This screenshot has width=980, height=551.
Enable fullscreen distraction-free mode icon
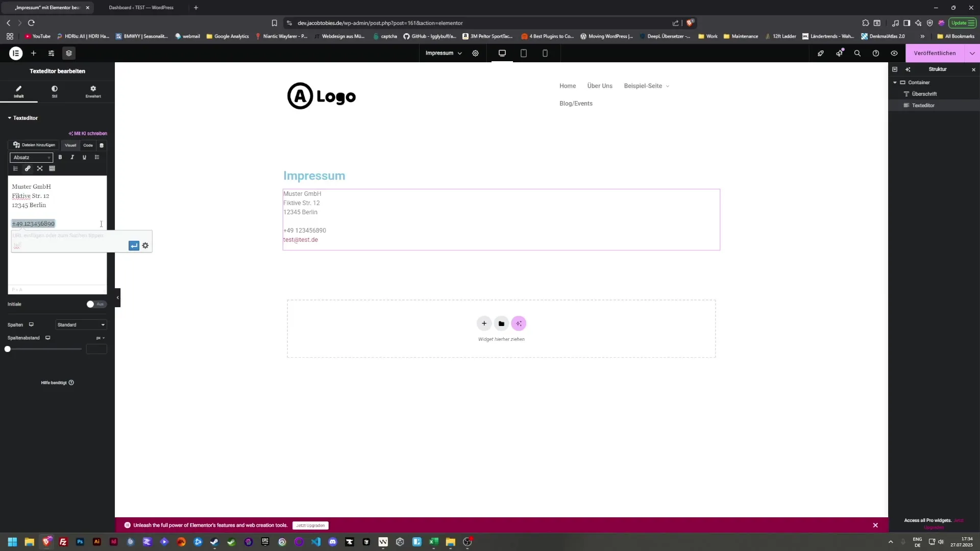[x=40, y=168]
